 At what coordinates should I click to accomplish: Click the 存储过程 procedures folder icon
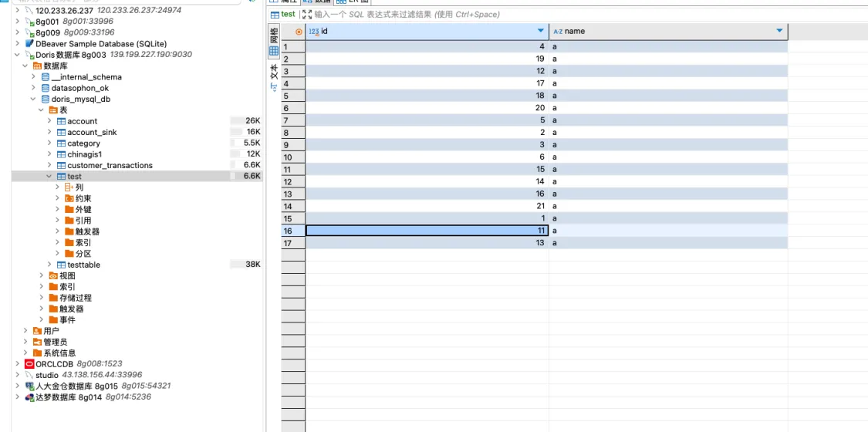click(53, 298)
